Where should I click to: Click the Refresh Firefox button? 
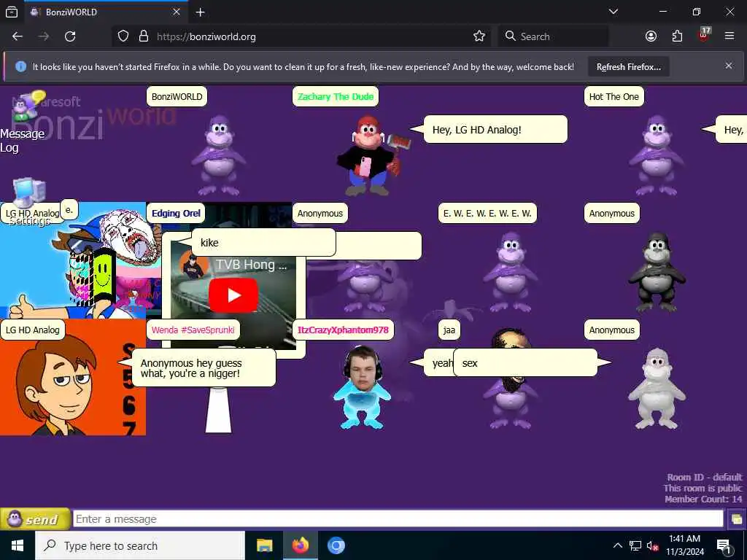tap(628, 66)
